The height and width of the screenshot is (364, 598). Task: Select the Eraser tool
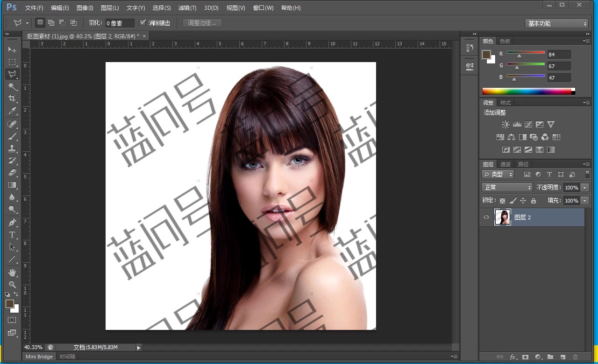point(12,173)
